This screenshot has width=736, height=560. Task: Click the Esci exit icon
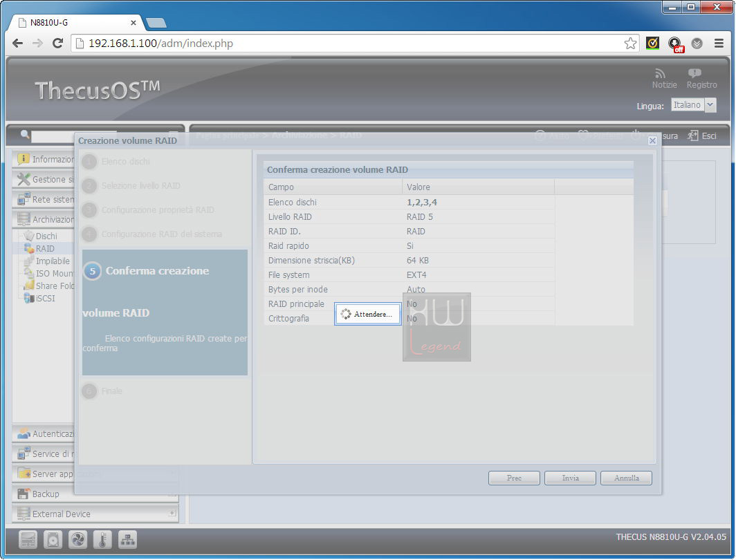pyautogui.click(x=692, y=136)
